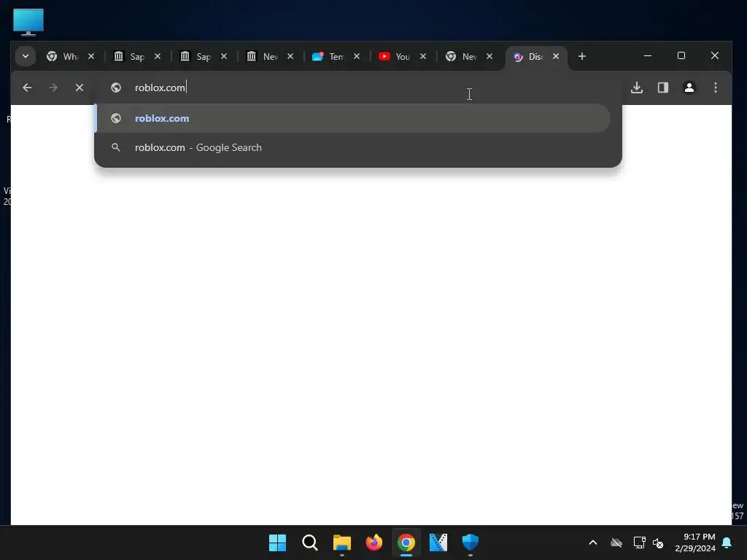Select the active 'Disc' tab
747x560 pixels.
point(535,57)
